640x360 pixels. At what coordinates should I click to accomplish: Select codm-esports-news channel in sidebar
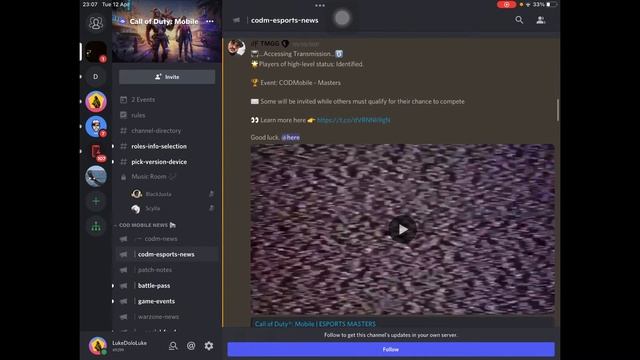pos(167,254)
